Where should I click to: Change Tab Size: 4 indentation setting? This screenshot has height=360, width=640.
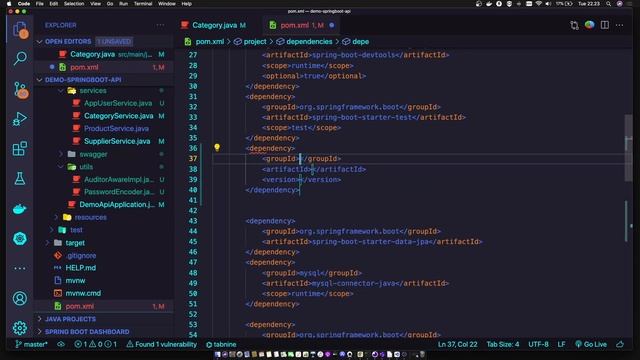(x=502, y=344)
